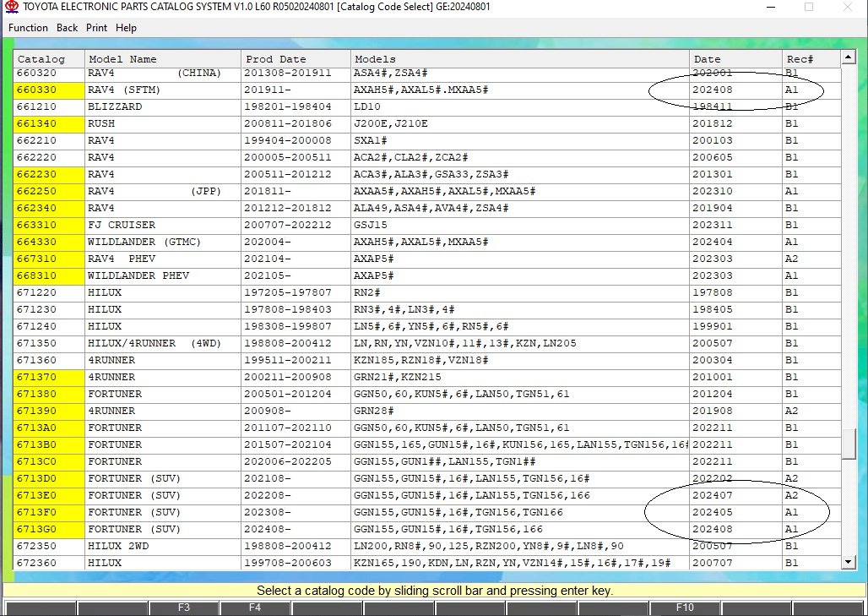Maximize the catalog window
868x616 pixels.
(809, 8)
